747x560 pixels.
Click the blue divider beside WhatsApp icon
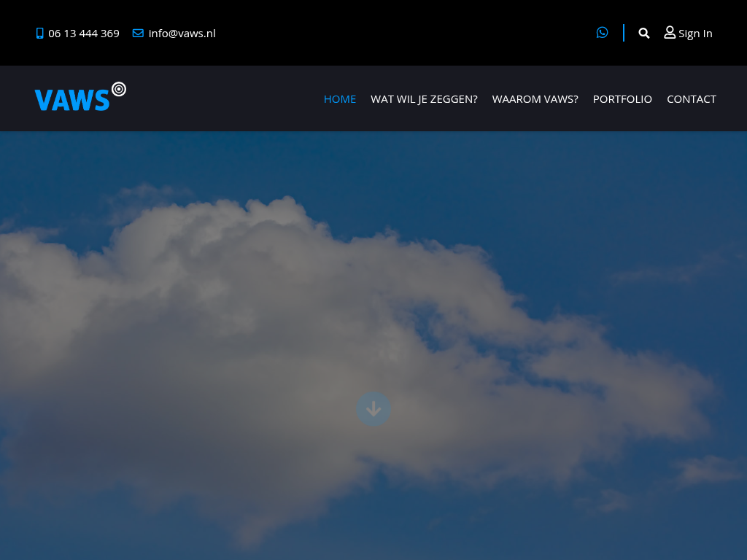tap(624, 33)
